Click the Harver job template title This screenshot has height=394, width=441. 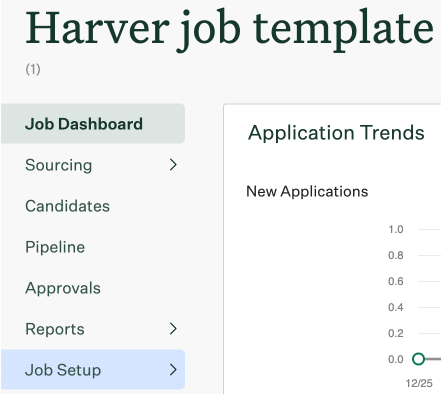click(x=229, y=29)
